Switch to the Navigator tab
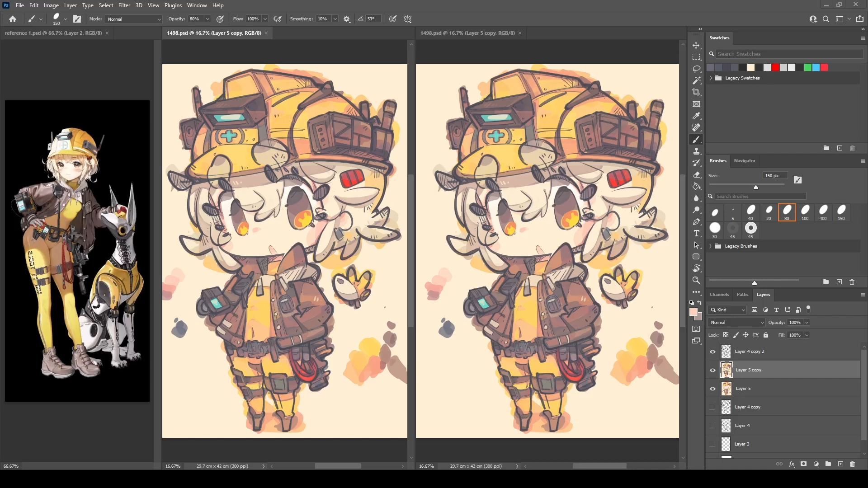Viewport: 868px width, 488px height. pos(745,161)
